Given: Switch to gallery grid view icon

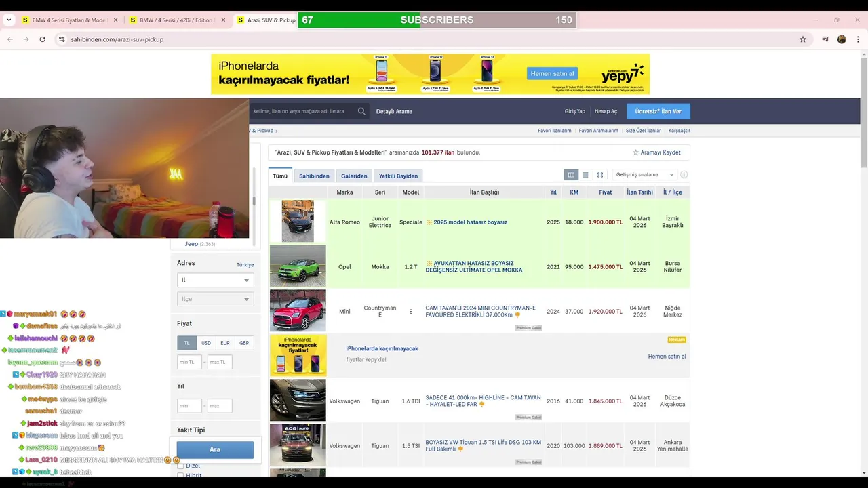Looking at the screenshot, I should click(x=600, y=175).
